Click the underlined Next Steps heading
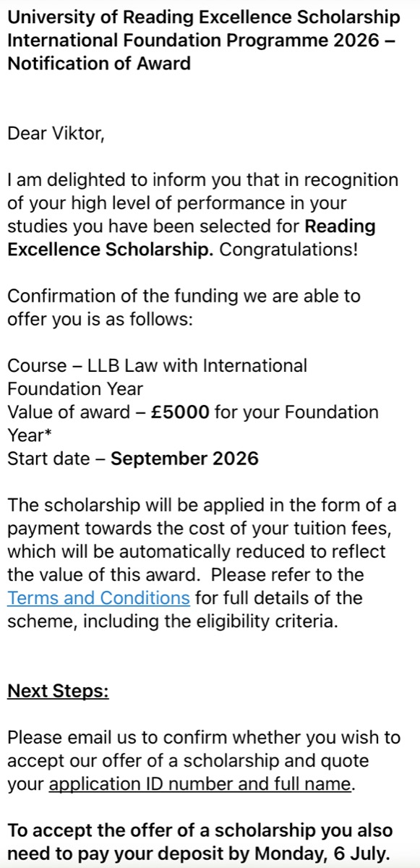 58,691
